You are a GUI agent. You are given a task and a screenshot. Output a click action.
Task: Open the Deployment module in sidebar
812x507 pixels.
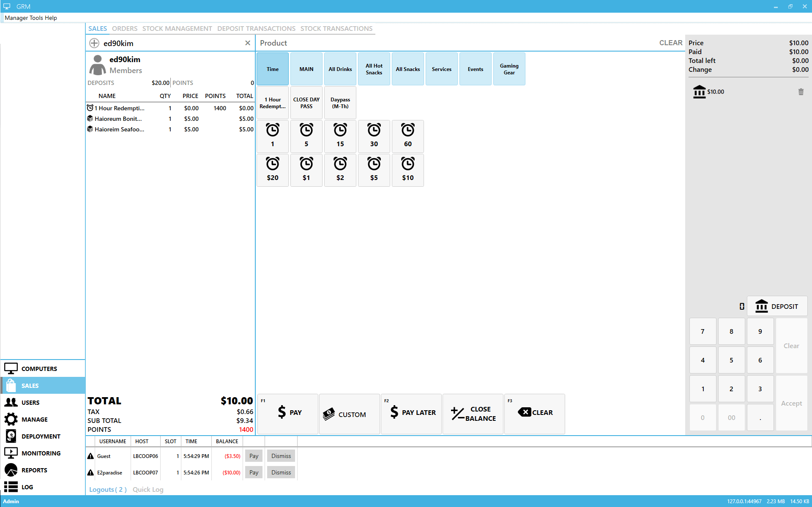pyautogui.click(x=41, y=436)
